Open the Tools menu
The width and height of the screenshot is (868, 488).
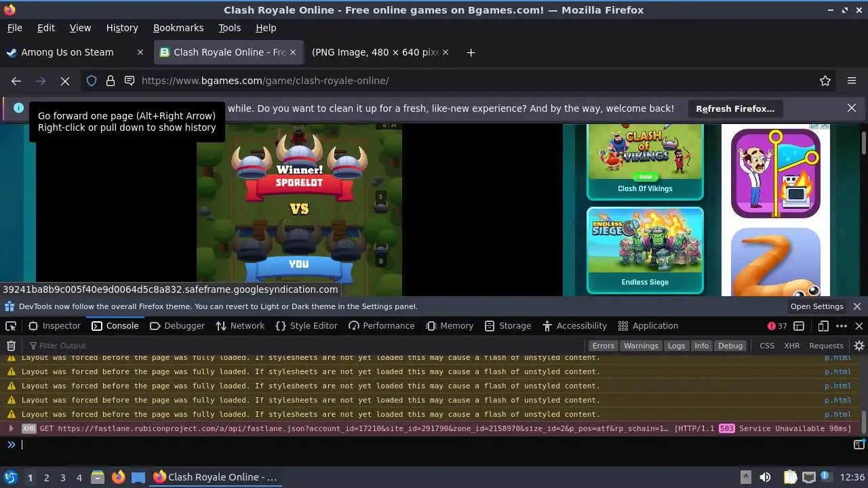click(x=229, y=28)
